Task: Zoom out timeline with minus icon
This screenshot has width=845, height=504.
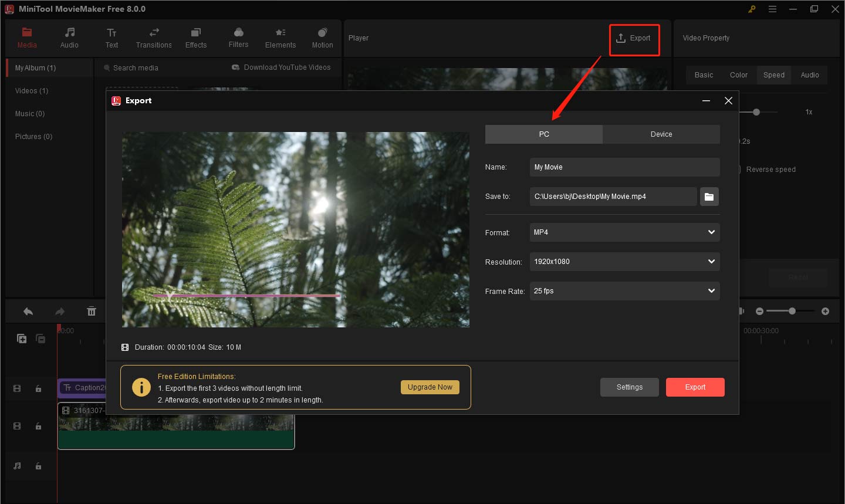Action: tap(759, 312)
